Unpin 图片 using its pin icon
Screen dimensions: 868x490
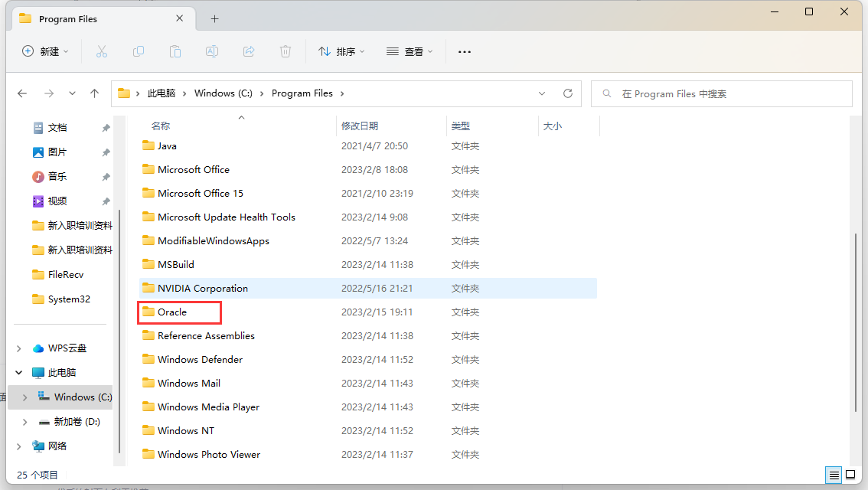coord(106,152)
